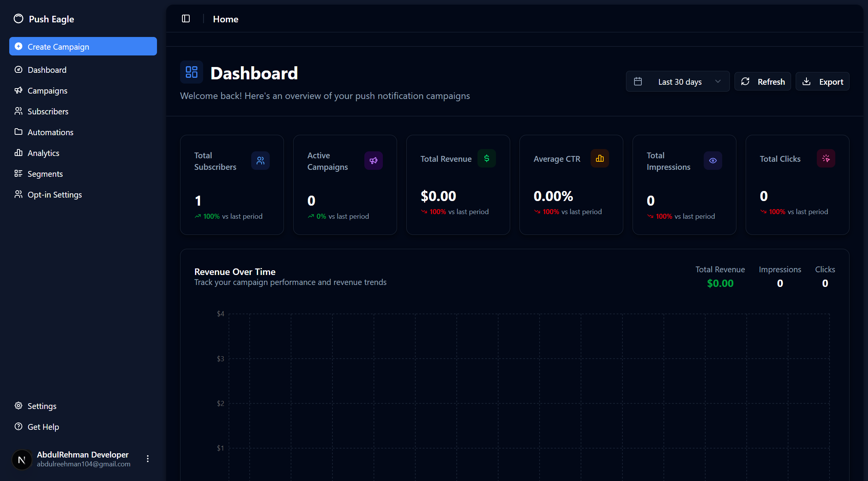868x481 pixels.
Task: Click the calendar icon in date selector
Action: [x=638, y=81]
